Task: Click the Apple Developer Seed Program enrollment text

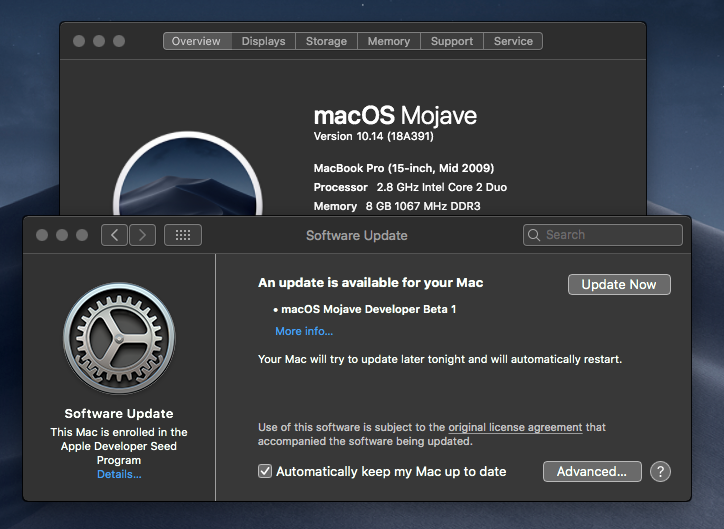Action: tap(119, 446)
